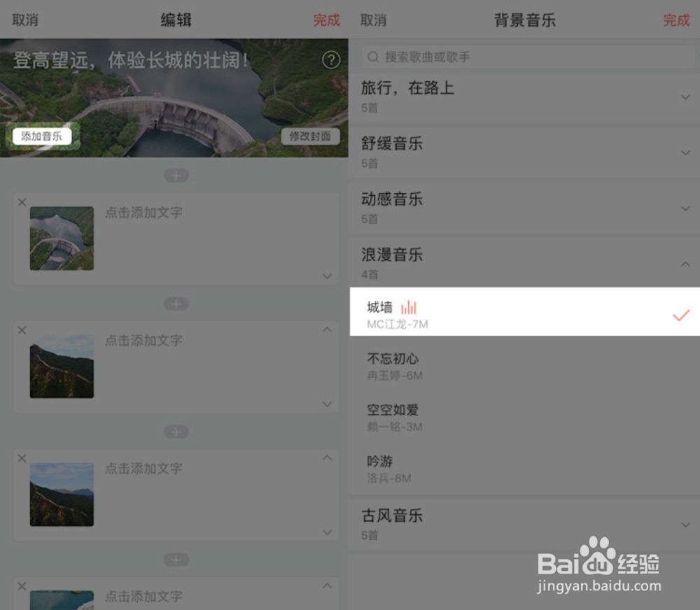Click the search magnifier icon
The image size is (700, 610).
point(373,57)
